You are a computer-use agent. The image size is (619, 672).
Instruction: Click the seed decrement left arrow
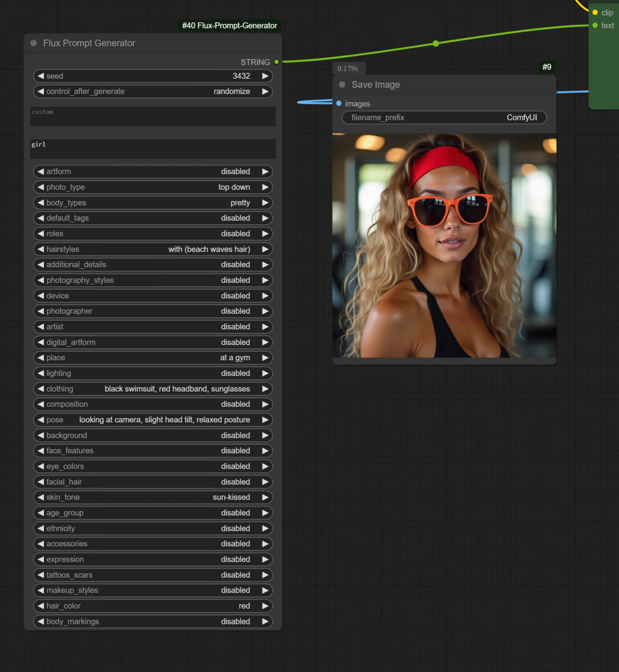(41, 76)
